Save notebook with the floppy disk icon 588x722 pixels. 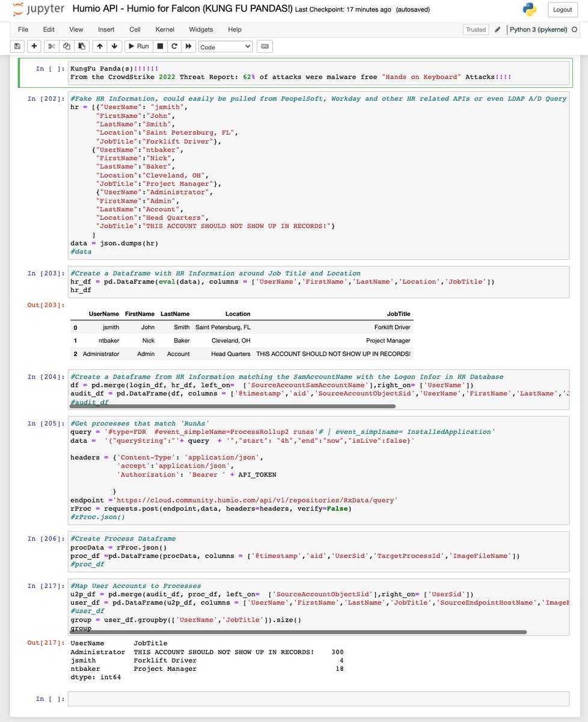17,46
